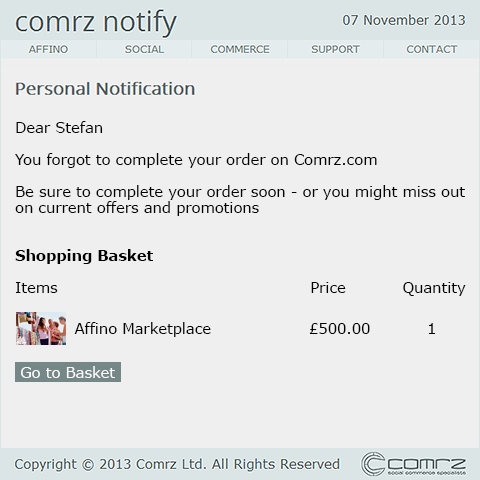Open the AFFINO navigation tab

pos(48,49)
